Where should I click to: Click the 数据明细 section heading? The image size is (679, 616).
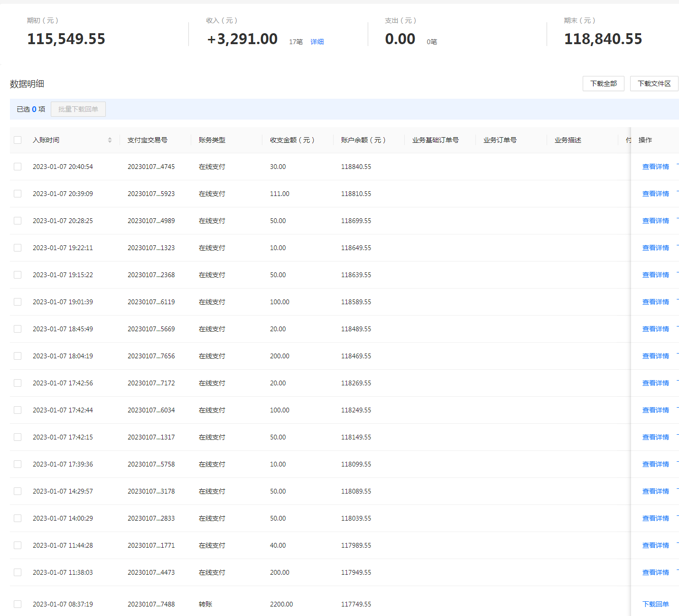27,84
